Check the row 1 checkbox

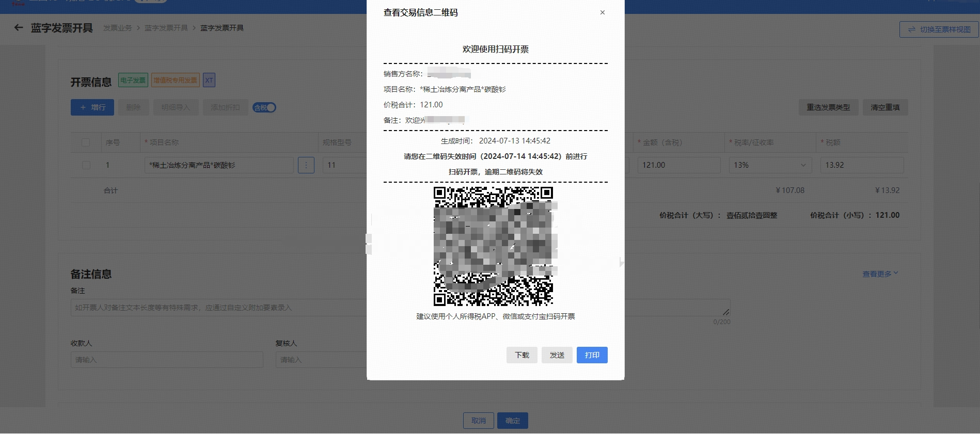click(86, 165)
